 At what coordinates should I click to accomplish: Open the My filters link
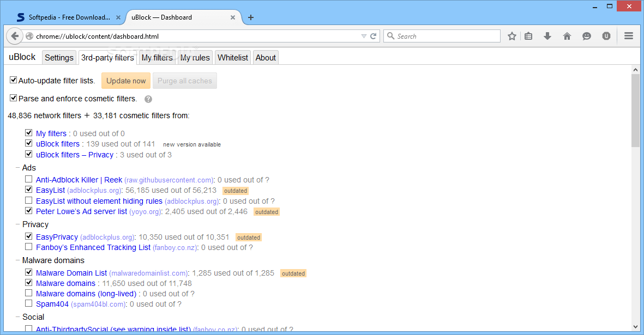pos(51,133)
